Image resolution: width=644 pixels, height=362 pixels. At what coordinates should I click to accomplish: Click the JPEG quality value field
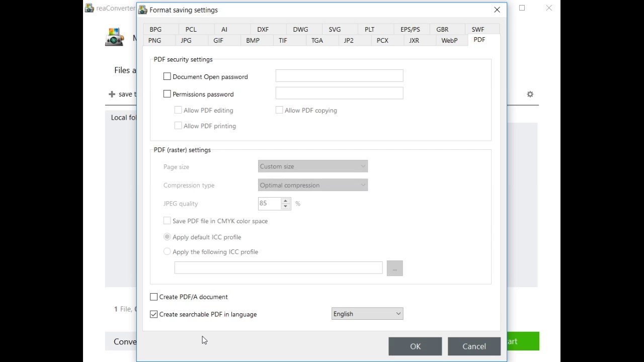coord(270,203)
